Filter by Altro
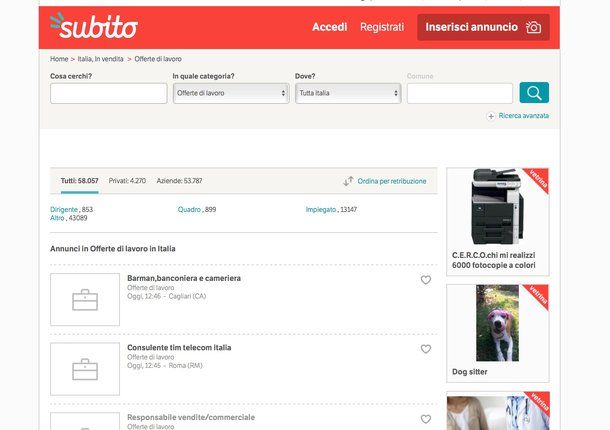 click(x=57, y=218)
